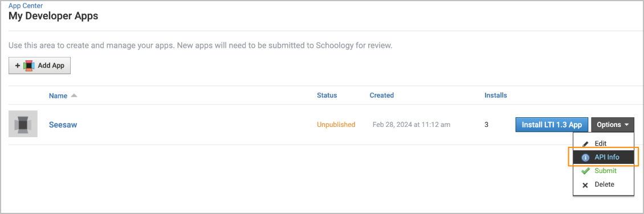The image size is (644, 214).
Task: Sort by the Created column header
Action: coord(381,95)
